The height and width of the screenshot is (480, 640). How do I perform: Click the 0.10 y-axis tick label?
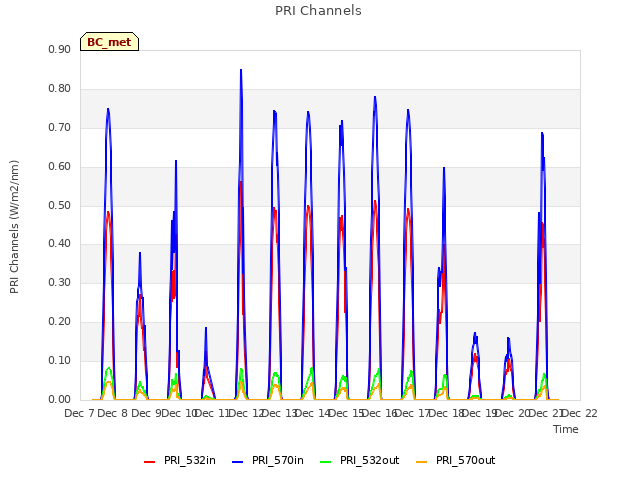[60, 360]
